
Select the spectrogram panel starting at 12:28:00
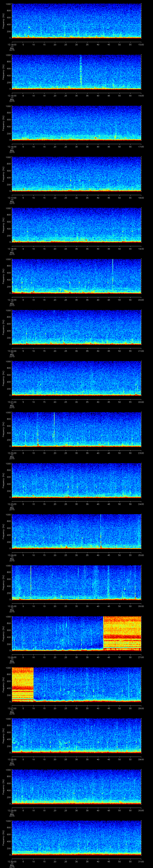[x=76, y=736]
